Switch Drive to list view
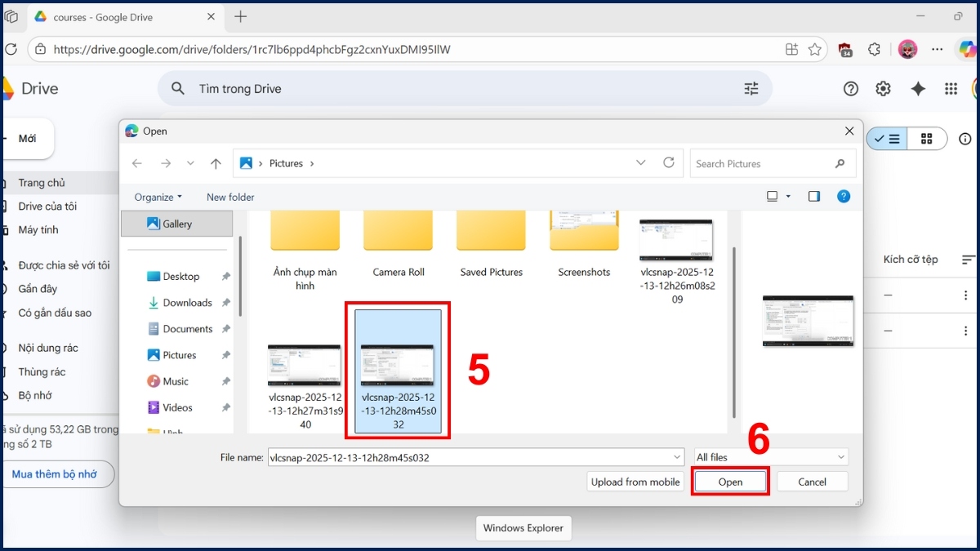Viewport: 980px width, 551px height. pyautogui.click(x=887, y=139)
